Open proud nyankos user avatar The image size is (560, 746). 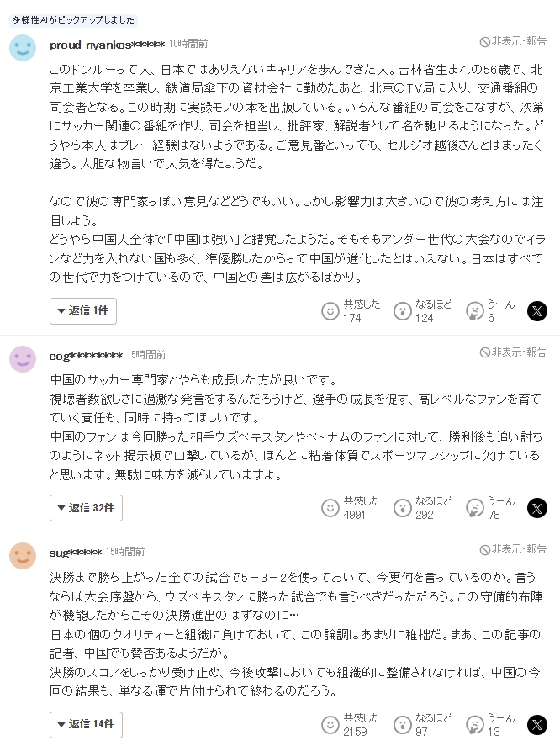coord(23,48)
